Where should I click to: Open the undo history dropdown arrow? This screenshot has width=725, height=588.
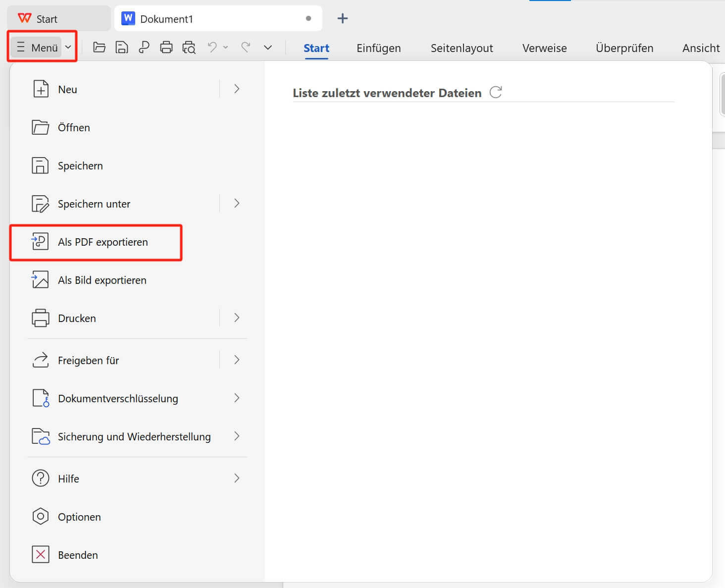226,48
